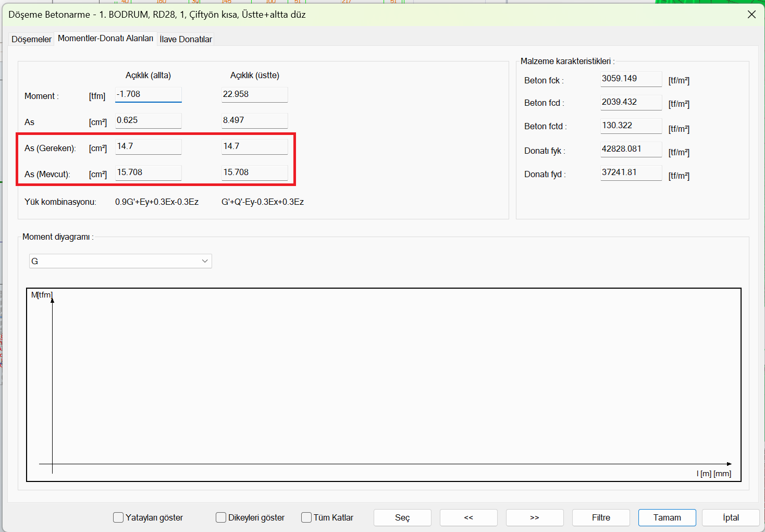Click the load combination text G'+Q'-Ey-0.3Ex+0.3Ez
Viewport: 765px width, 532px height.
263,202
